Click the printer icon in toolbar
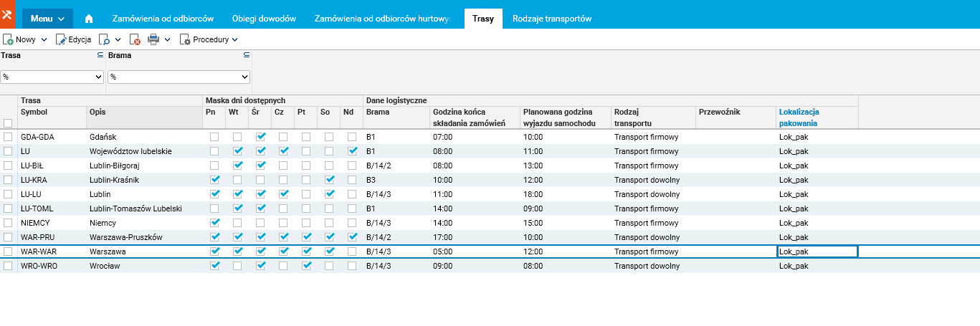 153,40
